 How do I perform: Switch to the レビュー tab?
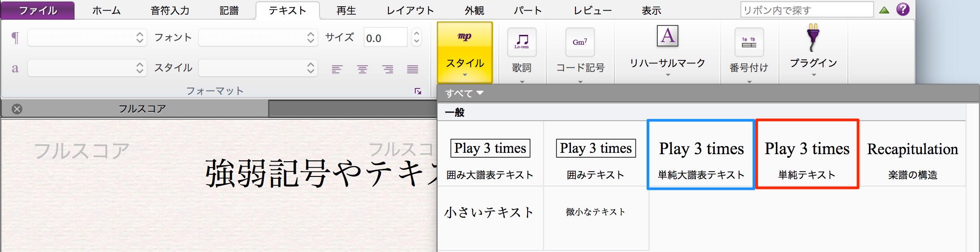pos(593,11)
